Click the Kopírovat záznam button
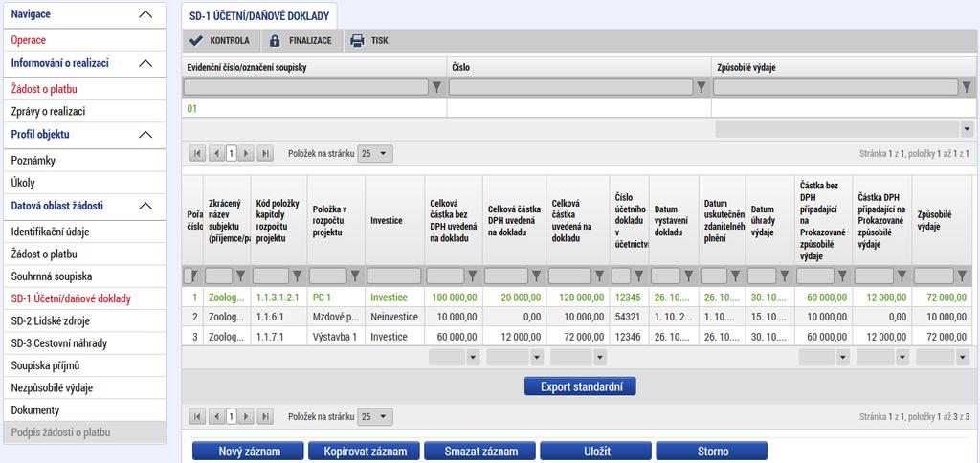This screenshot has width=980, height=463. click(364, 452)
